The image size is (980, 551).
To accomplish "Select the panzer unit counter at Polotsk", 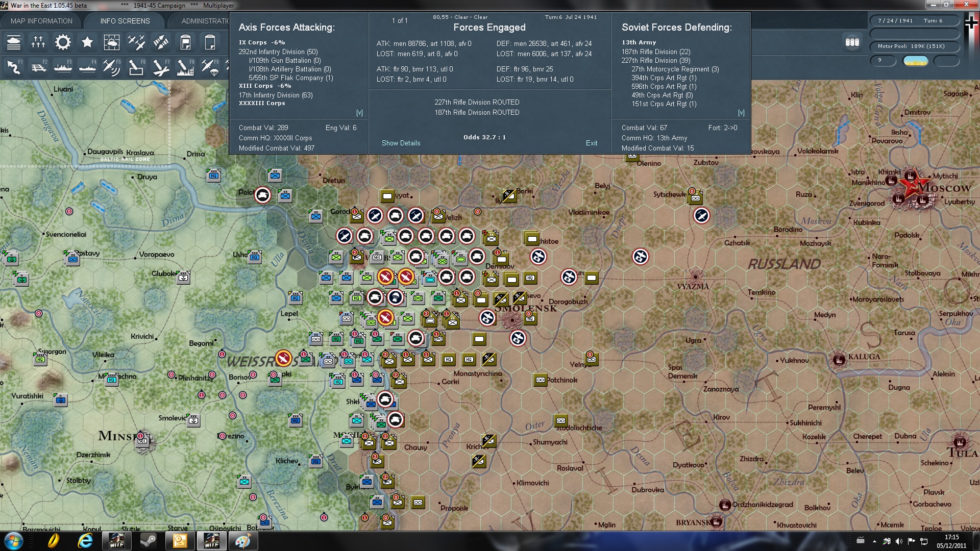I will 263,195.
